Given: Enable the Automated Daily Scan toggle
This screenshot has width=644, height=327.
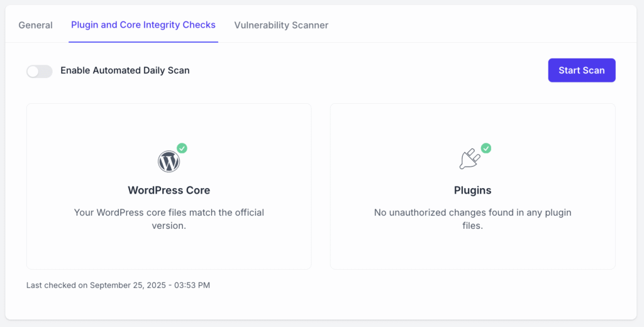Looking at the screenshot, I should (40, 71).
